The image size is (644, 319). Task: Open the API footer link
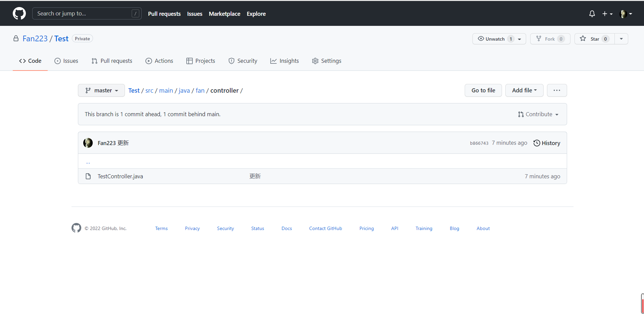click(x=395, y=228)
